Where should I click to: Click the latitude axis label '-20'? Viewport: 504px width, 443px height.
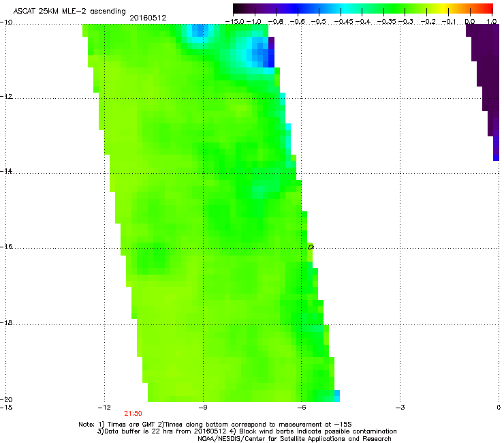6,399
